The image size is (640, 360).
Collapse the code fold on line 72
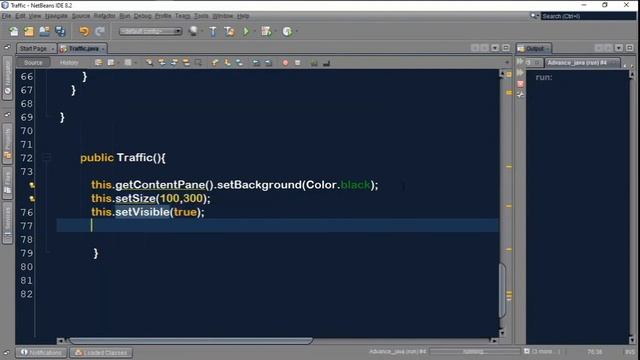[x=47, y=158]
